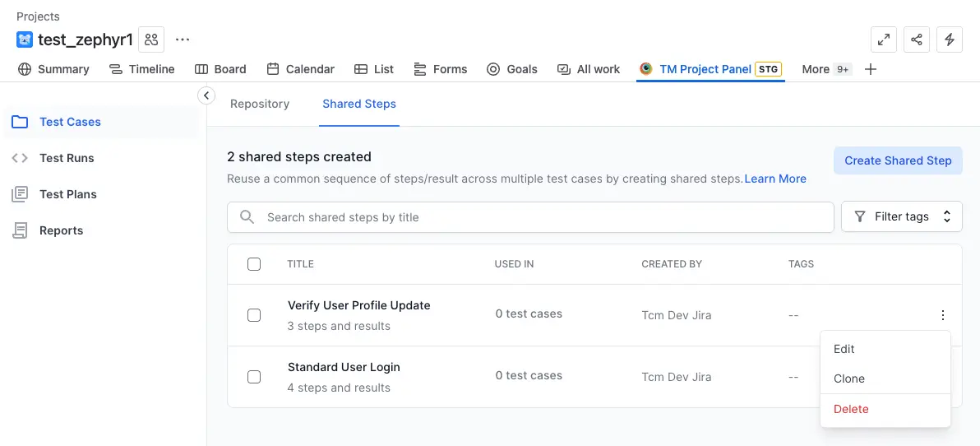Screen dimensions: 980x446
Task: Select Delete in the row menu
Action: click(851, 409)
